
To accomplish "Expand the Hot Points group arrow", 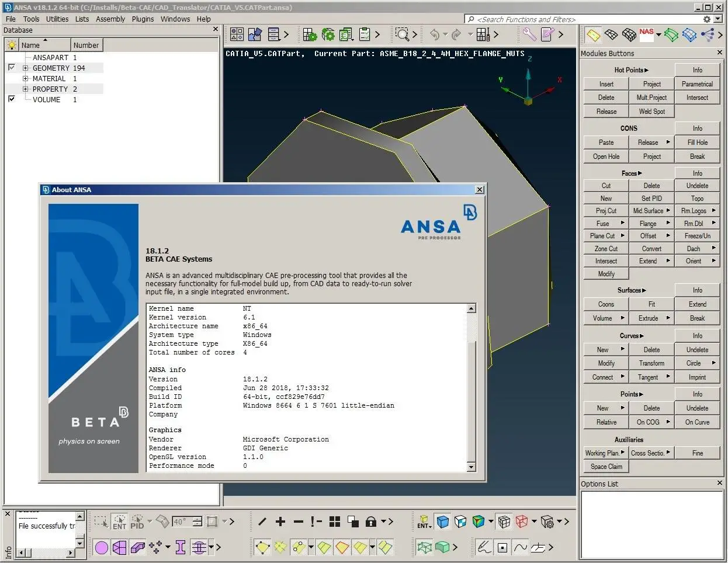I will point(647,70).
